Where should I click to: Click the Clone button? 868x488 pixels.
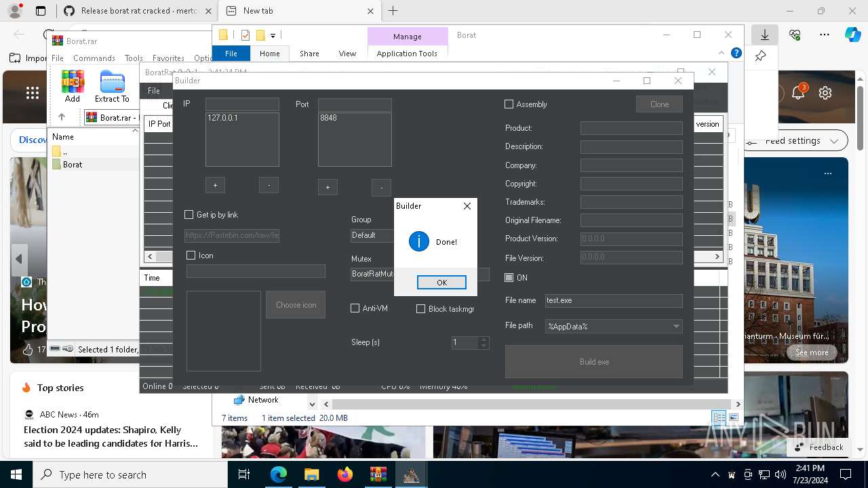click(x=659, y=104)
